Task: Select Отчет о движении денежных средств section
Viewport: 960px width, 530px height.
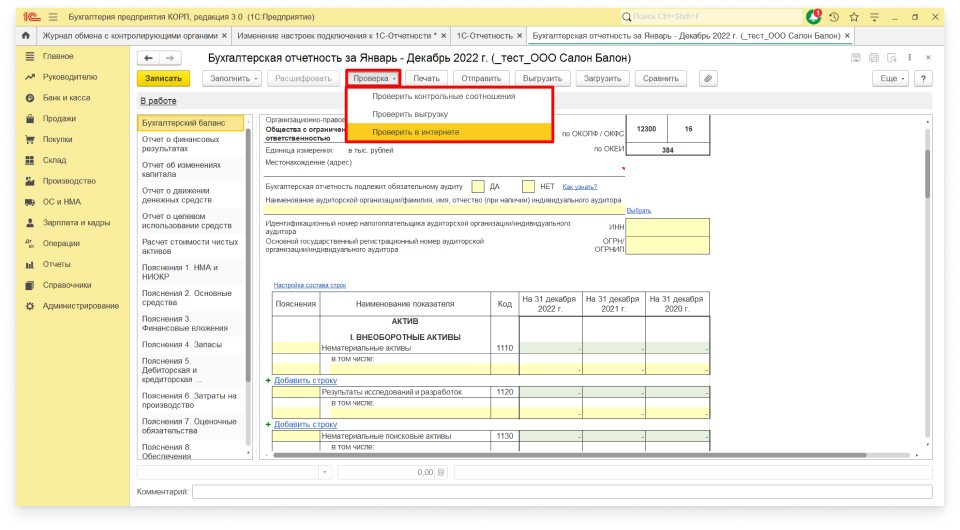Action: click(x=190, y=195)
